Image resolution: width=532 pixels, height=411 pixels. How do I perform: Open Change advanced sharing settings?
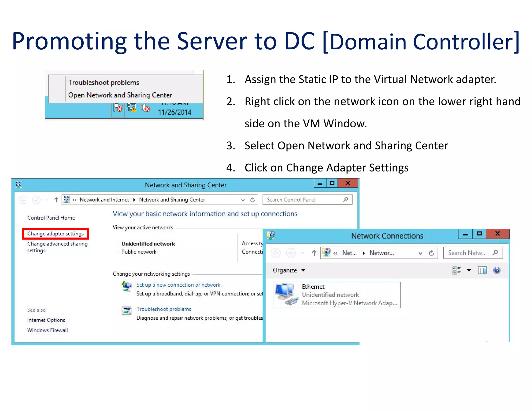pyautogui.click(x=57, y=247)
